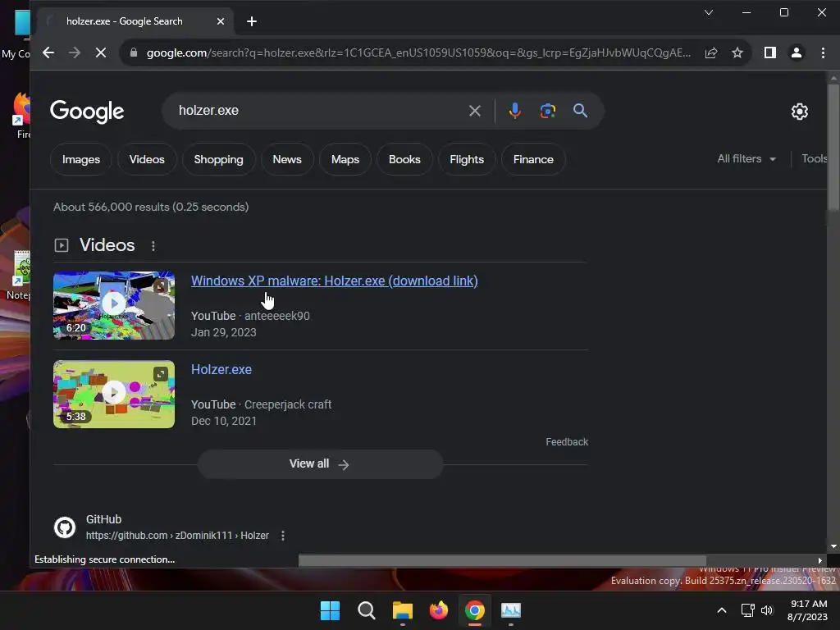The height and width of the screenshot is (630, 840).
Task: Open the monitor app in taskbar
Action: pos(511,610)
